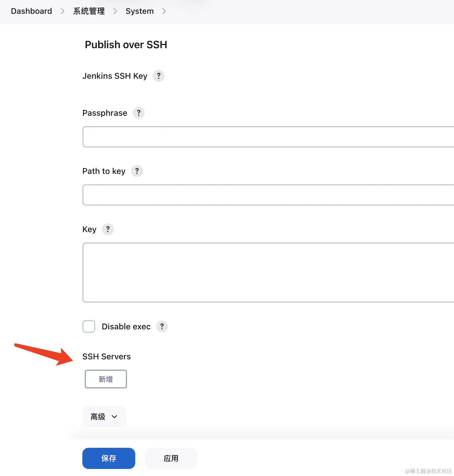This screenshot has height=476, width=454.
Task: Click chevron next to Dashboard breadcrumb
Action: 62,11
